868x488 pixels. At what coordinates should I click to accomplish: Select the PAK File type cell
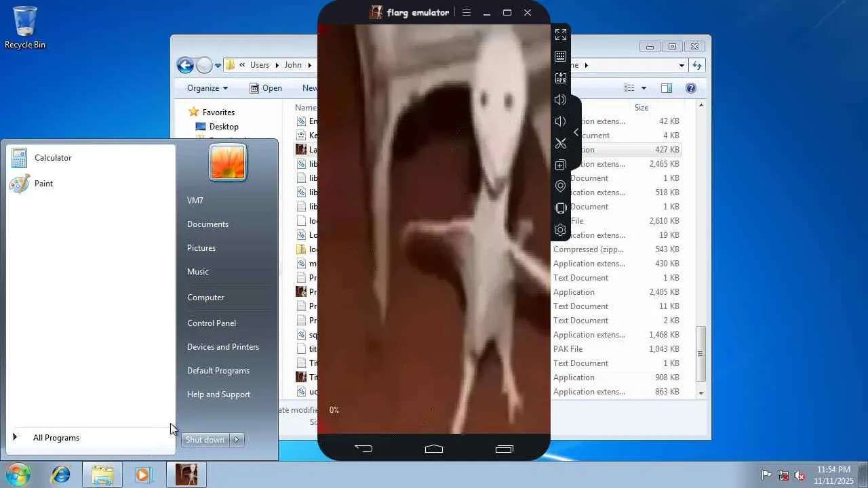tap(568, 349)
